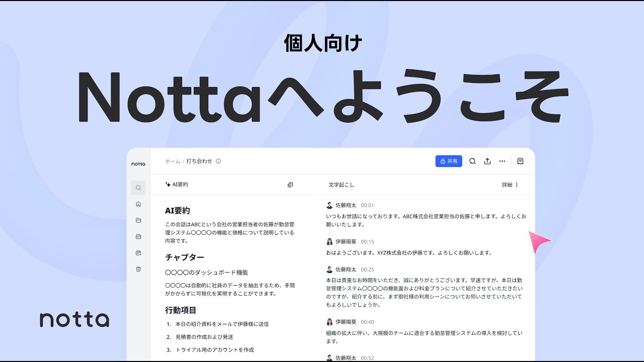The height and width of the screenshot is (362, 644).
Task: Click the チャプター heading
Action: pos(185,257)
